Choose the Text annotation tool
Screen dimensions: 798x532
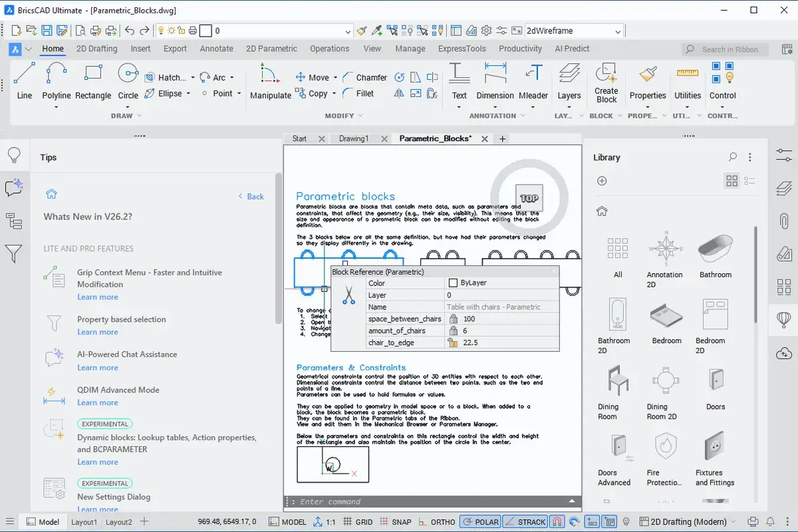(460, 80)
